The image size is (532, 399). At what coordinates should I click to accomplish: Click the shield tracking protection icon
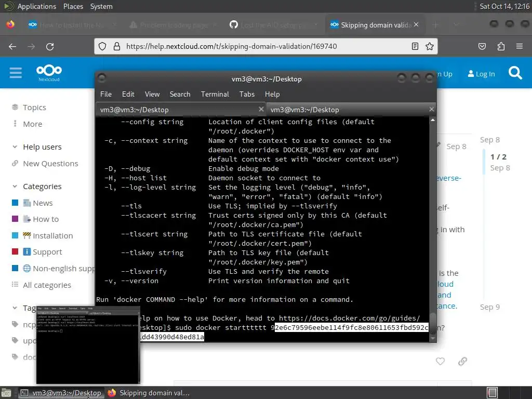pyautogui.click(x=102, y=46)
